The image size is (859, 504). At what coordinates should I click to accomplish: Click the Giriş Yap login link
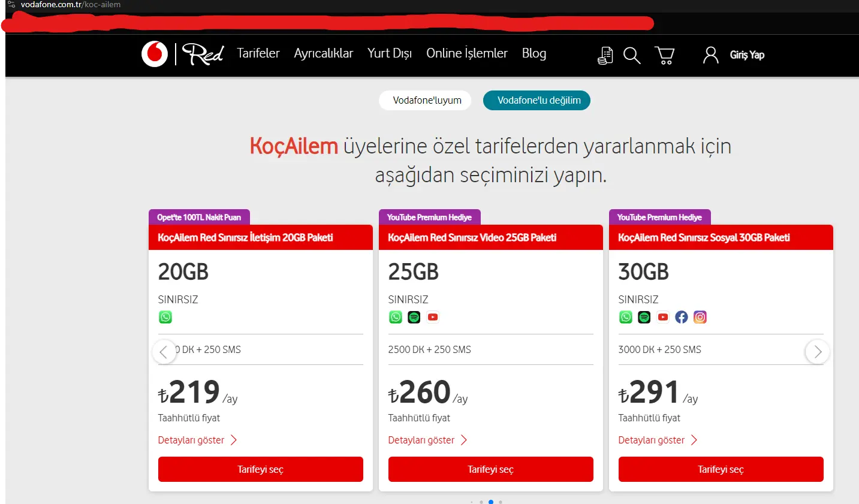click(x=747, y=55)
